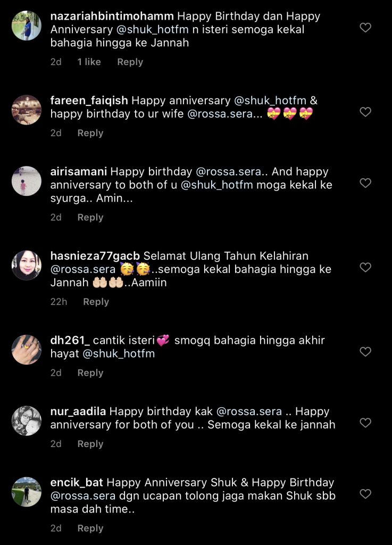Open nazariahbintimohamm's profile picture
This screenshot has height=545, width=392.
coord(26,26)
